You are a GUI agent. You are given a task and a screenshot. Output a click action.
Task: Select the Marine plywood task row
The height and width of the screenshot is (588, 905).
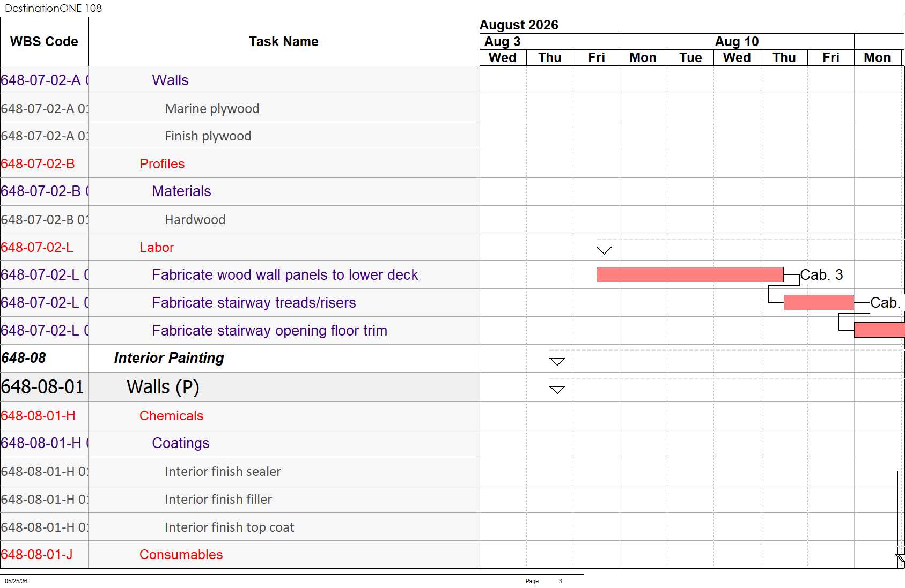point(240,108)
